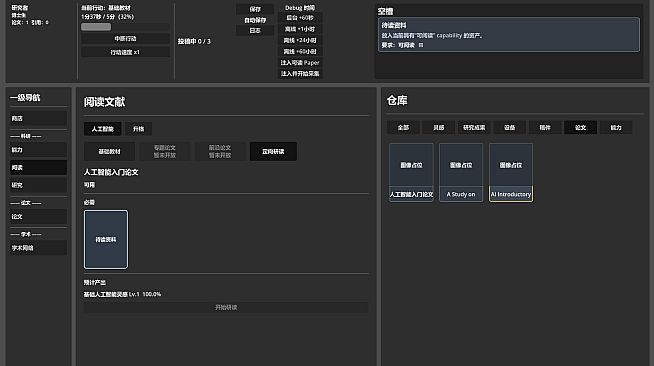The image size is (654, 366).
Task: Switch to the 基础教材 reading mode
Action: pyautogui.click(x=109, y=151)
